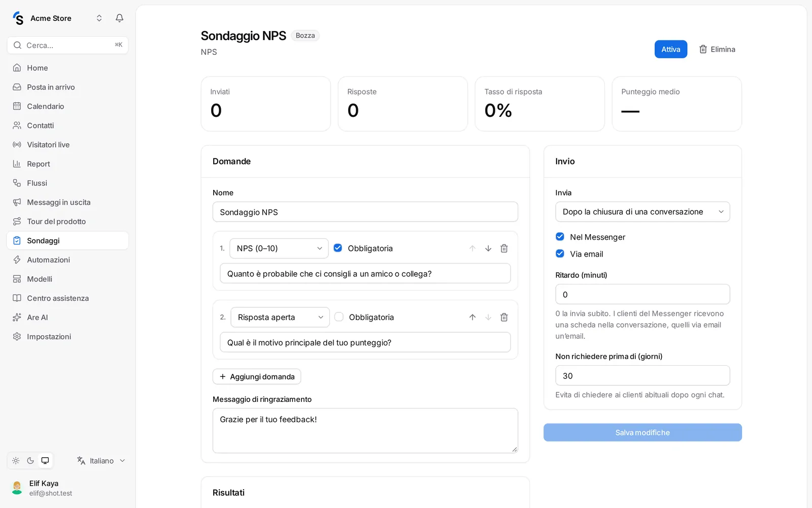Viewport: 812px width, 508px height.
Task: Open Automazioni
Action: pyautogui.click(x=67, y=260)
